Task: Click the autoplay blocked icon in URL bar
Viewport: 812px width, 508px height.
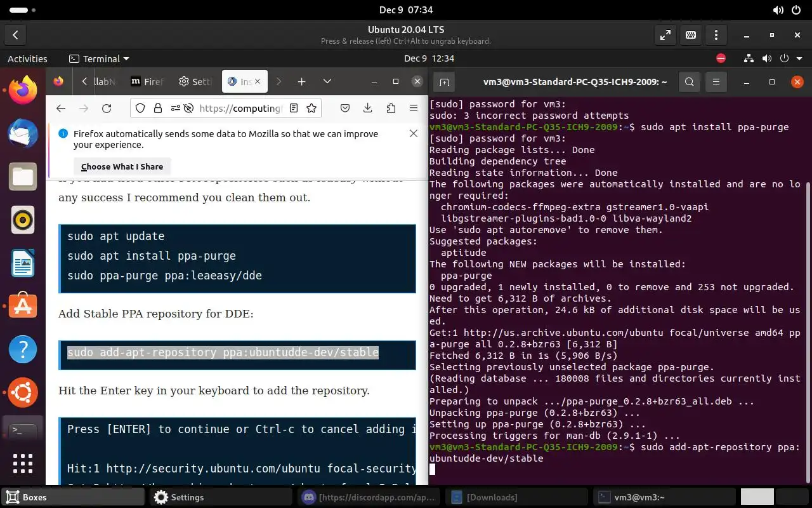Action: pos(188,108)
